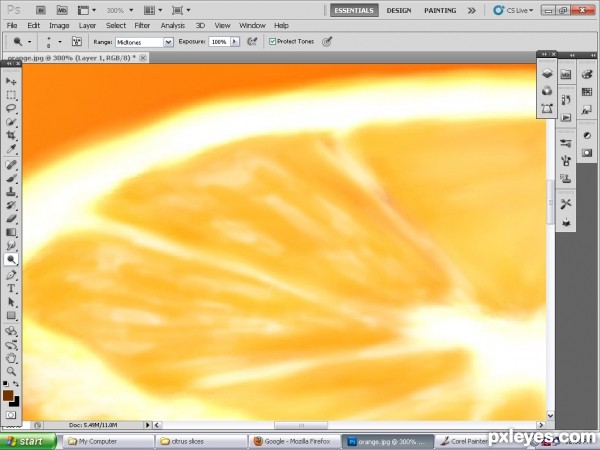
Task: Toggle the Protect Tones checkbox
Action: coord(272,41)
